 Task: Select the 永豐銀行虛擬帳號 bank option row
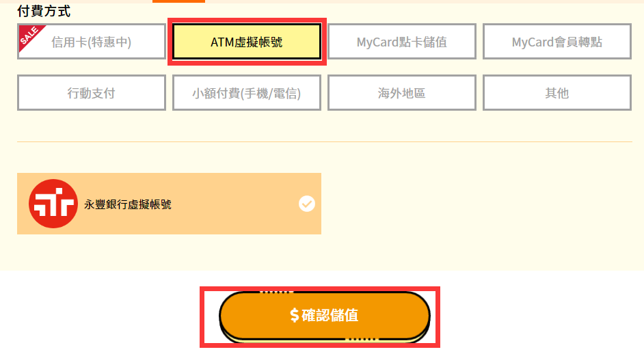(x=169, y=204)
